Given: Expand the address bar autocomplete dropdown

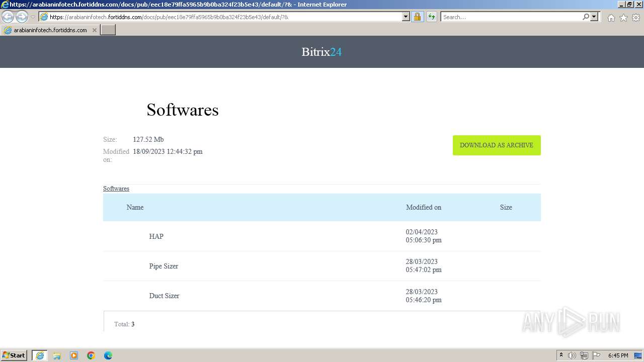Looking at the screenshot, I should tap(406, 17).
